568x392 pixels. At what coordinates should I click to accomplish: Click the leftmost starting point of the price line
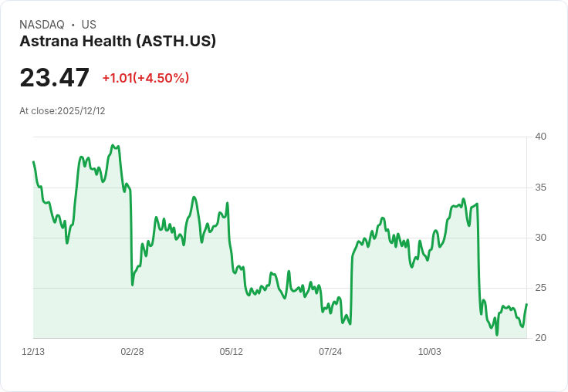pos(33,162)
